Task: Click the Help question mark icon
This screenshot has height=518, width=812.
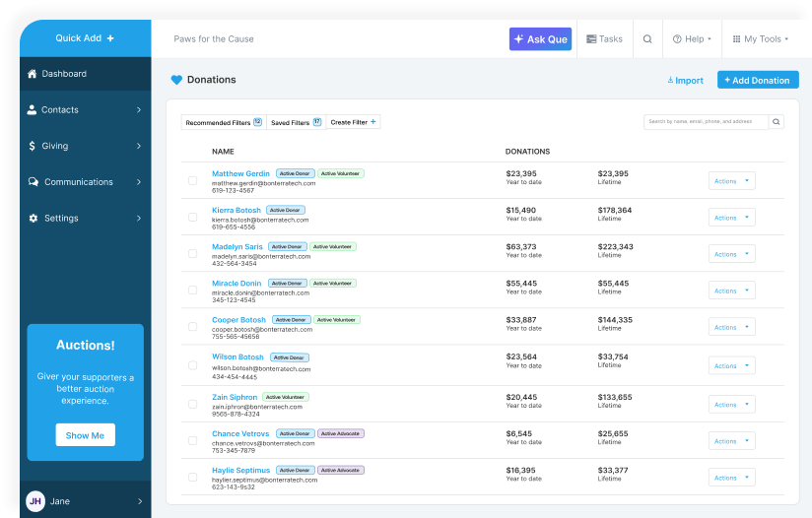Action: coord(677,38)
